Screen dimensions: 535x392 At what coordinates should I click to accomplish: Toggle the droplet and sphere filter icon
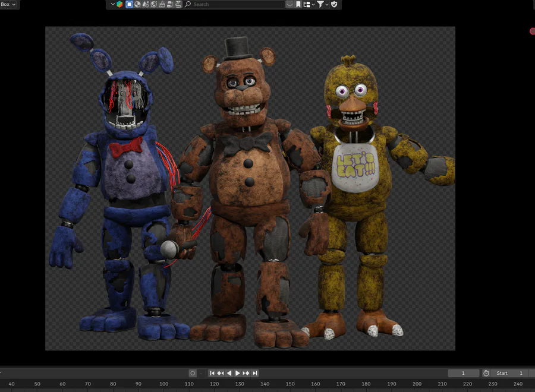click(x=146, y=4)
